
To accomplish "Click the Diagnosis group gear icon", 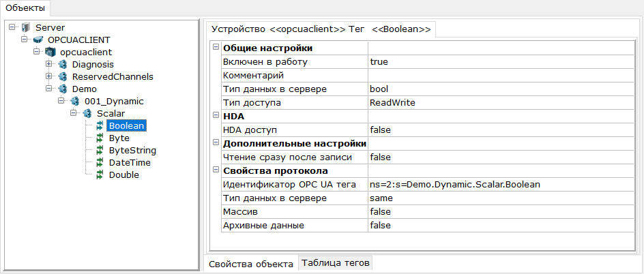I will (62, 64).
